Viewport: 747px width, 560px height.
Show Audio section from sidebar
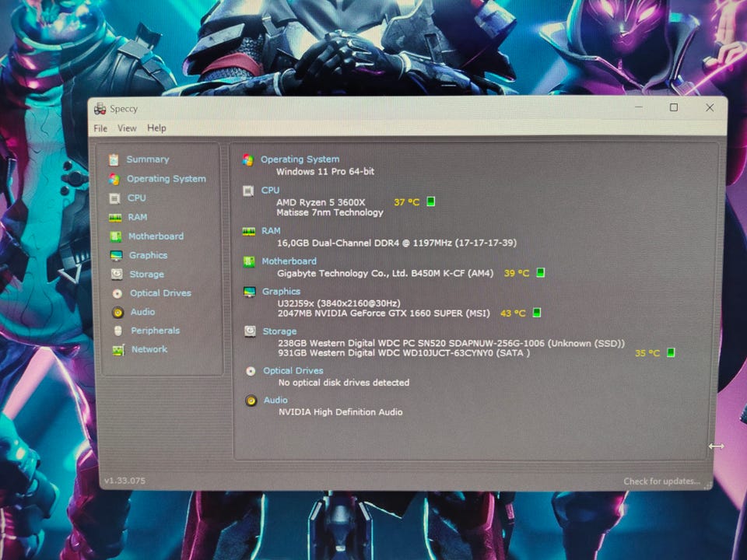click(x=143, y=312)
